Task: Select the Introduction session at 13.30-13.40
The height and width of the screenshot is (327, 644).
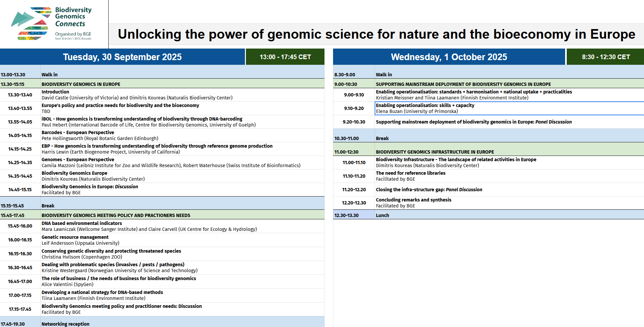Action: point(162,95)
